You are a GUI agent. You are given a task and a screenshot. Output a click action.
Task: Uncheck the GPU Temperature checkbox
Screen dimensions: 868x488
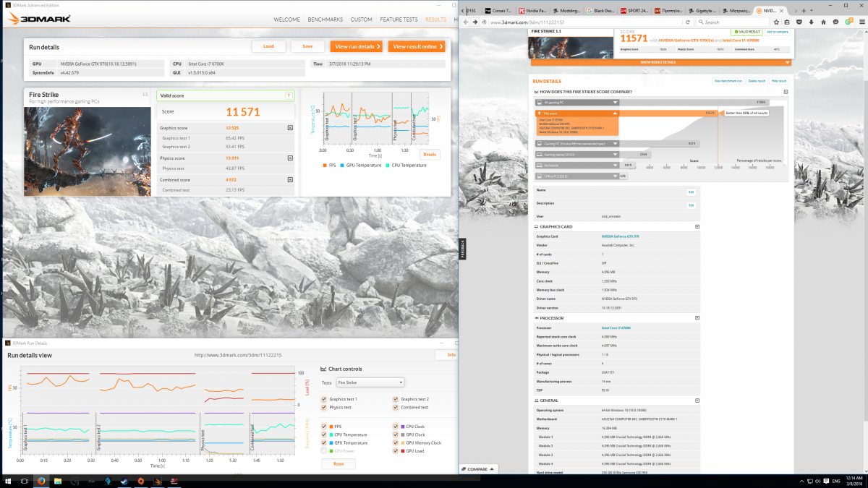point(323,442)
